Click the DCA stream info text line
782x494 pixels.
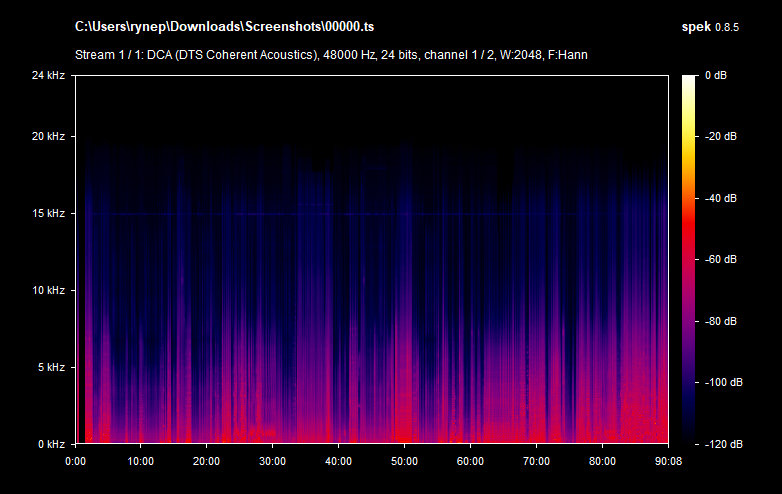pyautogui.click(x=330, y=54)
